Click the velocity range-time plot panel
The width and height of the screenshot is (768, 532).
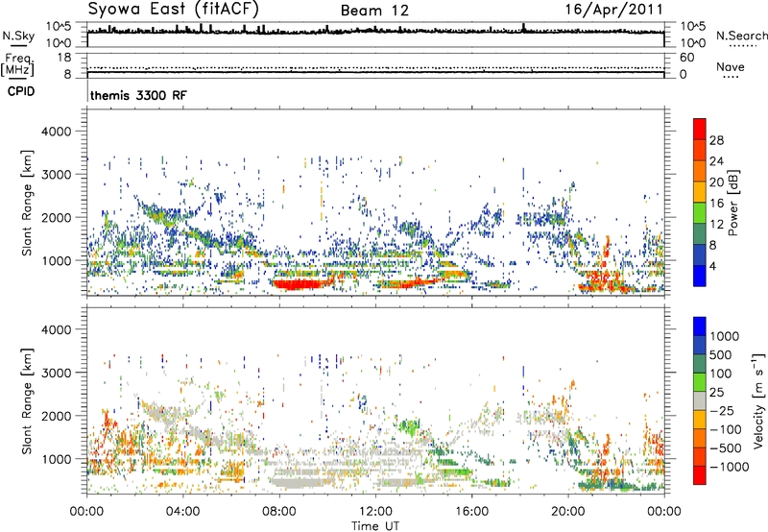[375, 399]
